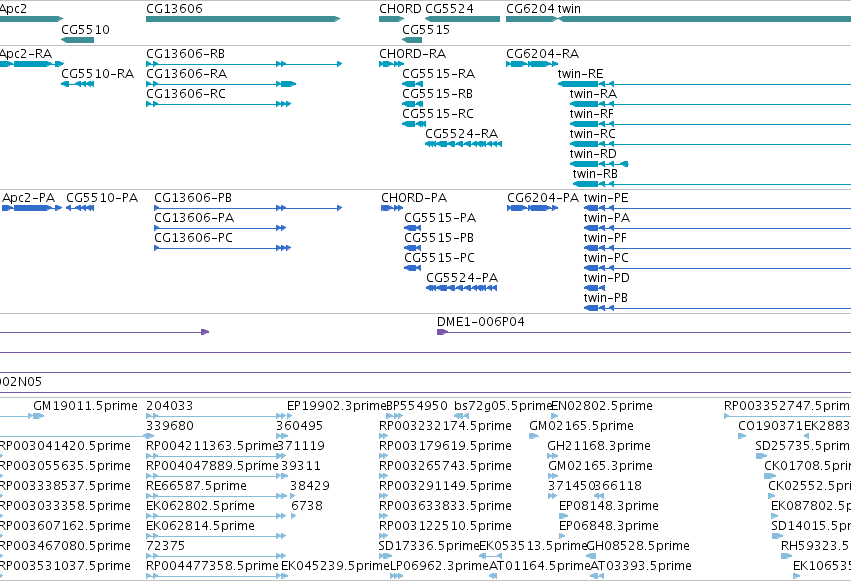The width and height of the screenshot is (851, 581).
Task: Select RP003232174.5prime EST label
Action: click(446, 426)
